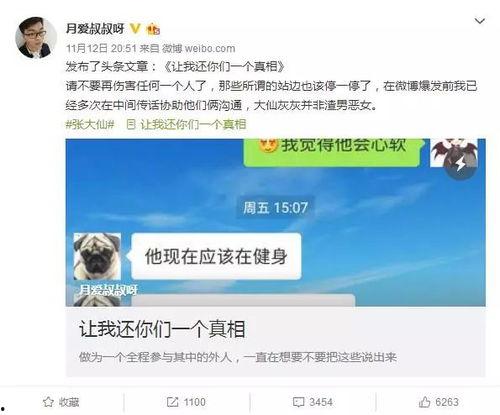Click the pug dog avatar in chat
This screenshot has width=500, height=415.
tap(97, 256)
